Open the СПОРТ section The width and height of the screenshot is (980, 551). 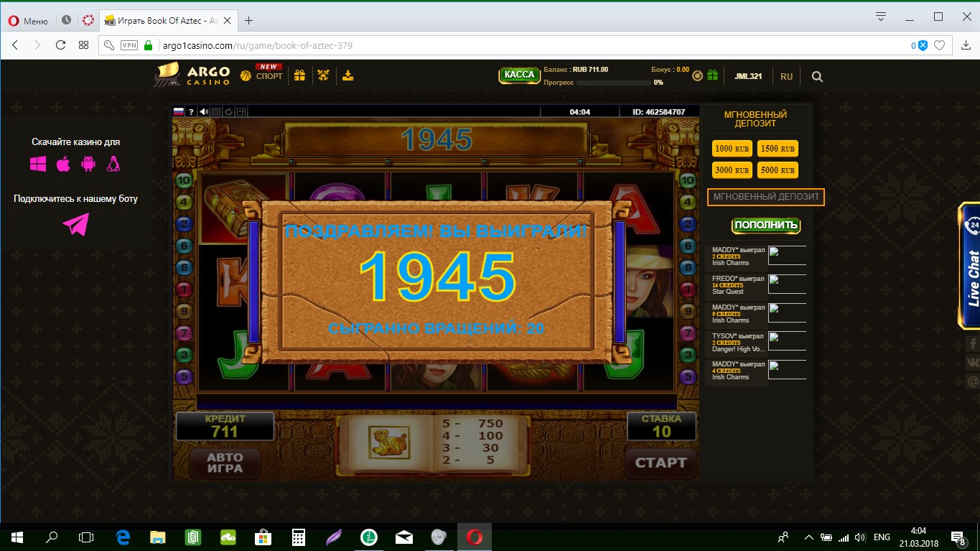[x=262, y=74]
